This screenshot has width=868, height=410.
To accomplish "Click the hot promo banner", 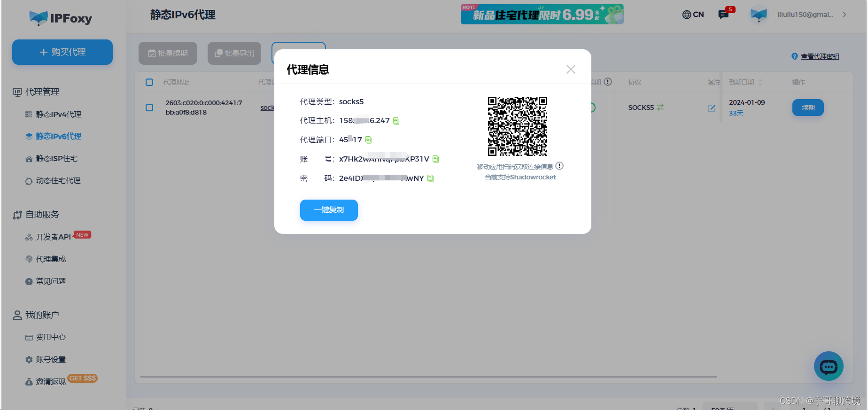I will pos(542,14).
